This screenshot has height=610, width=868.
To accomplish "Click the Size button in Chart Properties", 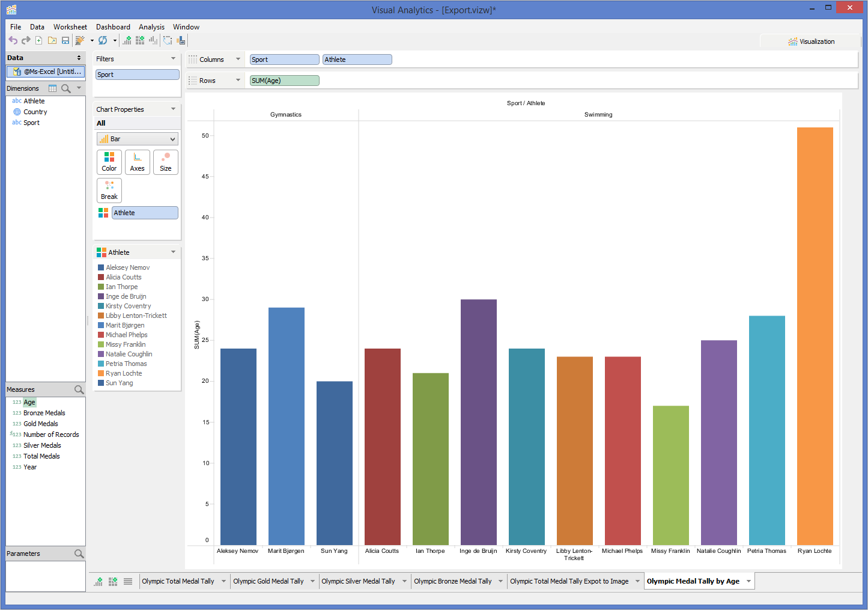I will (166, 162).
